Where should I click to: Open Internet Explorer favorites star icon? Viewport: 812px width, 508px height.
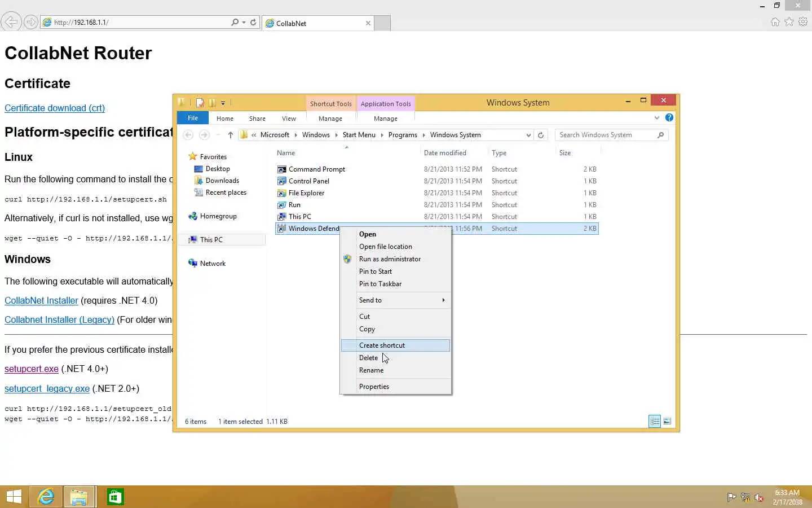pos(789,22)
